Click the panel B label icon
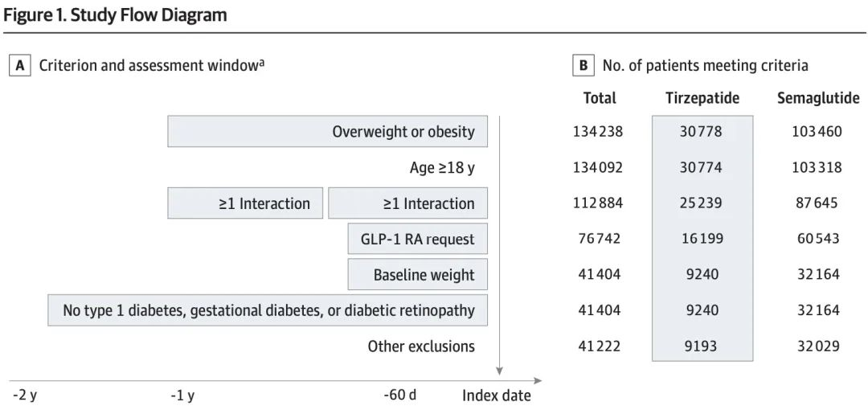Viewport: 868px width, 410px height. click(583, 66)
